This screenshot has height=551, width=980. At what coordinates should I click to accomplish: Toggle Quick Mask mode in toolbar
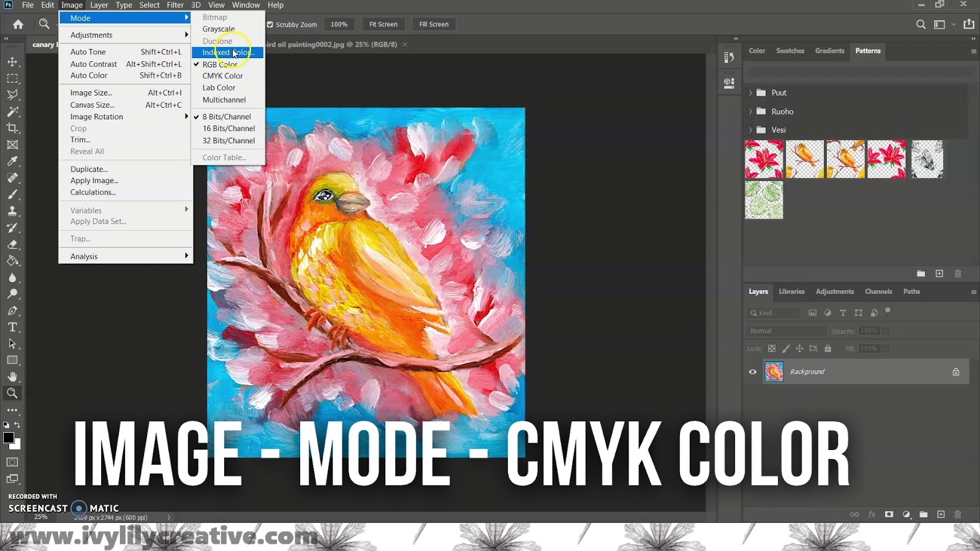tap(12, 462)
